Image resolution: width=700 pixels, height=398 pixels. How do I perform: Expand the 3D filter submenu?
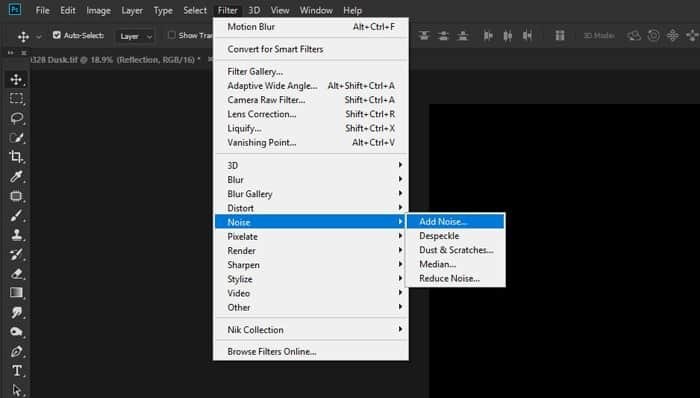[x=311, y=166]
